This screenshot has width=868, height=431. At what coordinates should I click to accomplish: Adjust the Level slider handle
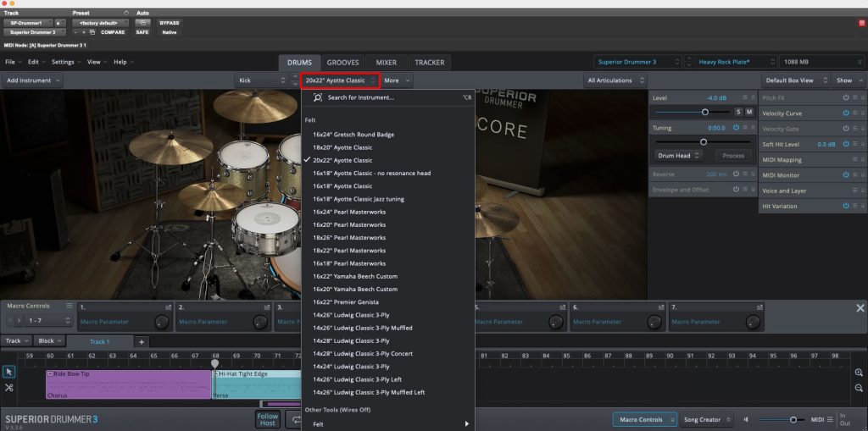[704, 112]
